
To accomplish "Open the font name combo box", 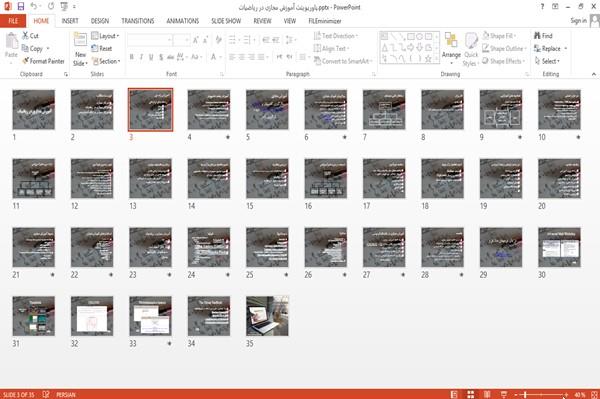I will [x=150, y=40].
